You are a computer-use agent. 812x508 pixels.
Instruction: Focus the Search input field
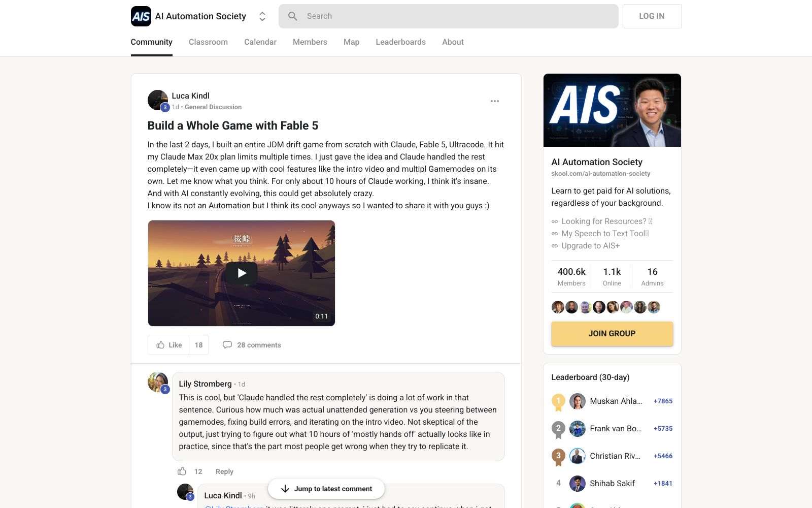click(x=448, y=16)
